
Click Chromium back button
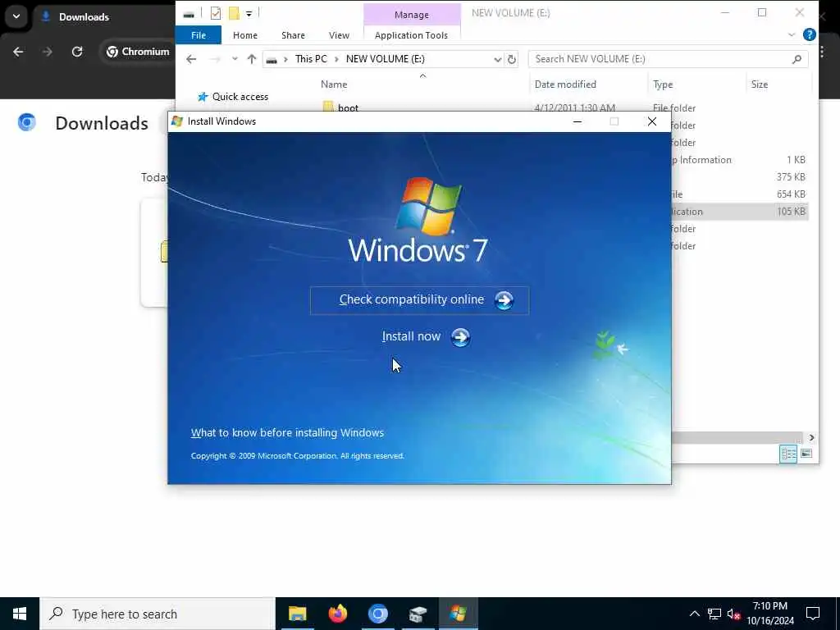pos(18,52)
